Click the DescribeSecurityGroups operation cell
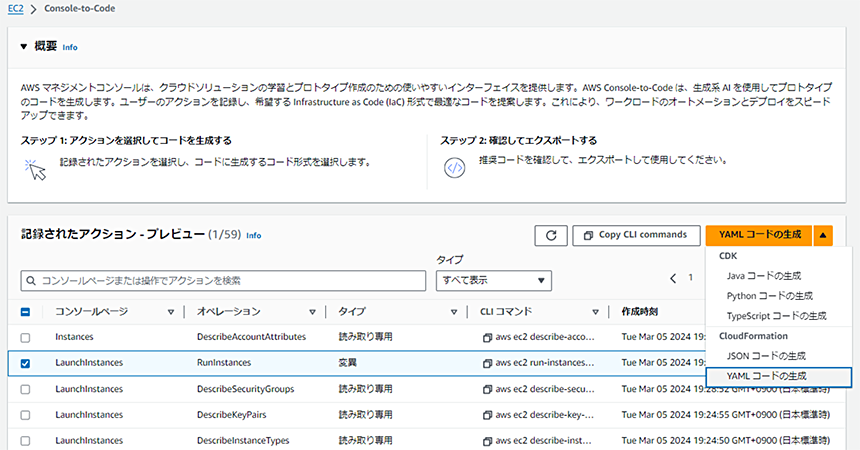 (245, 389)
